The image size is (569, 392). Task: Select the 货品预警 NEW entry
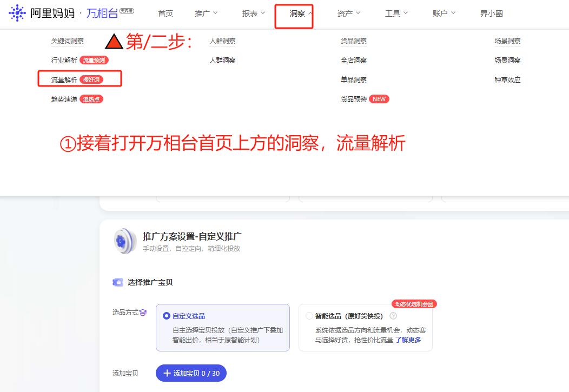pyautogui.click(x=365, y=99)
